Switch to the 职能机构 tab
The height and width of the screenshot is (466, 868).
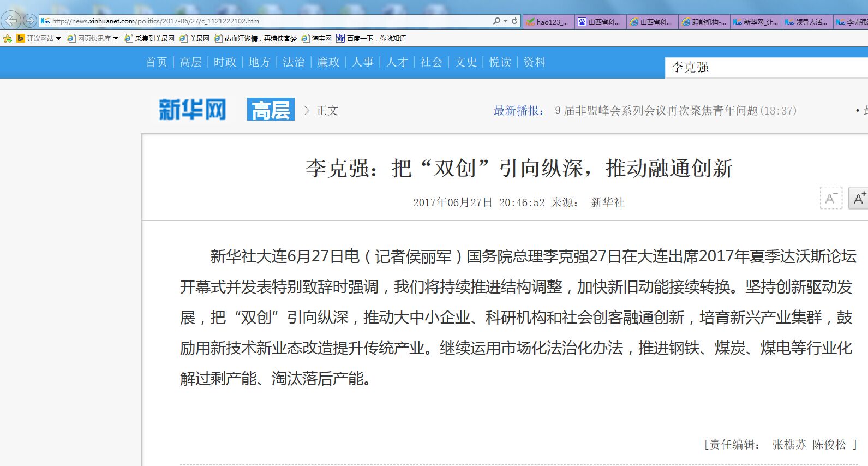tap(704, 22)
